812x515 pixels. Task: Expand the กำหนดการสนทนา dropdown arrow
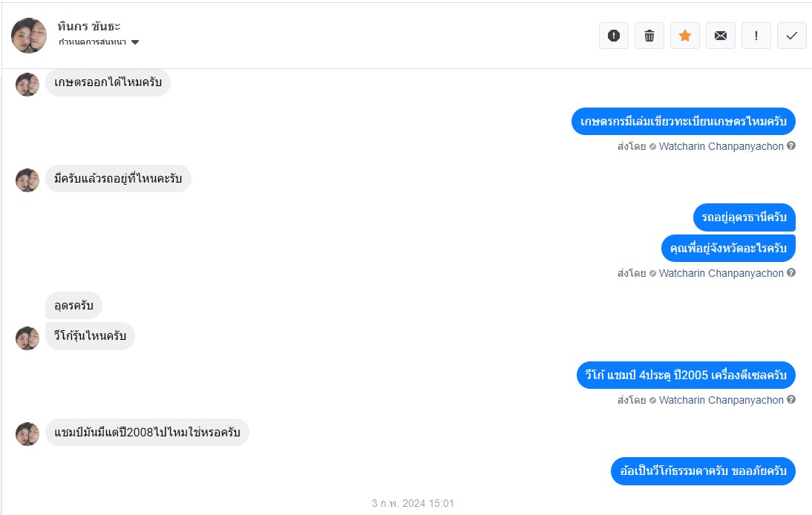(135, 42)
